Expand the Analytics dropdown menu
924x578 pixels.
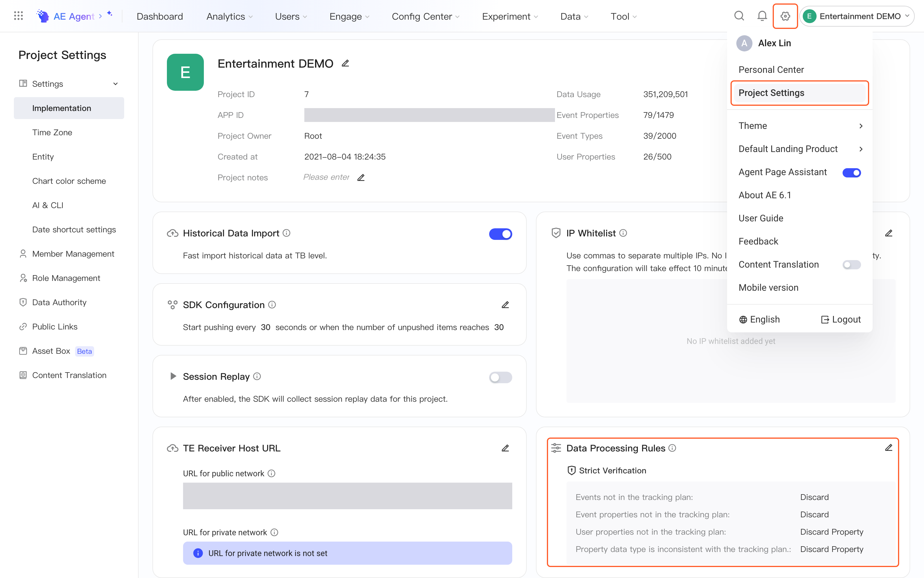(x=230, y=16)
